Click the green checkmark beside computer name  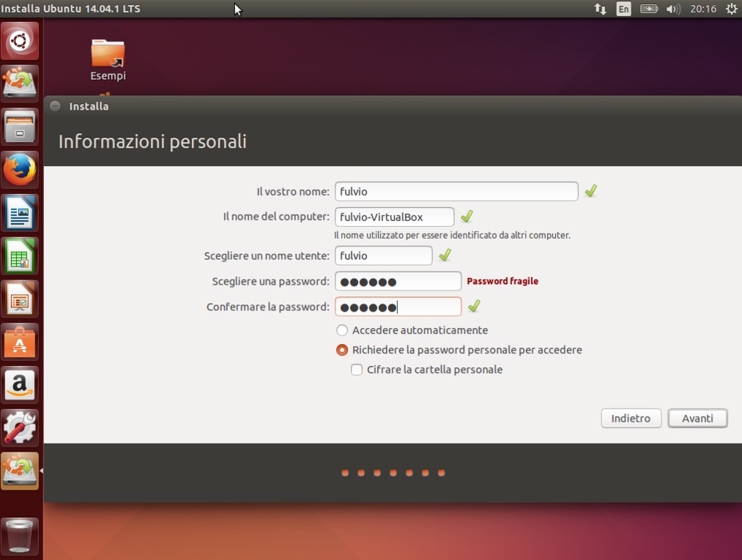click(467, 216)
